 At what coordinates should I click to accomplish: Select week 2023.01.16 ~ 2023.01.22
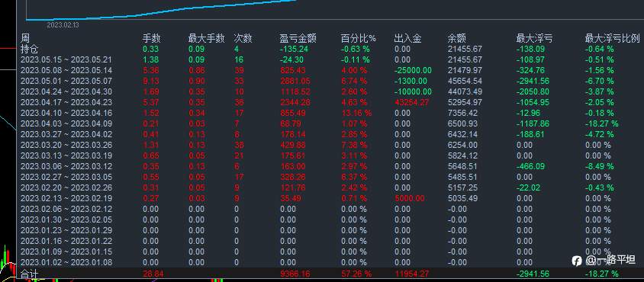pyautogui.click(x=66, y=242)
